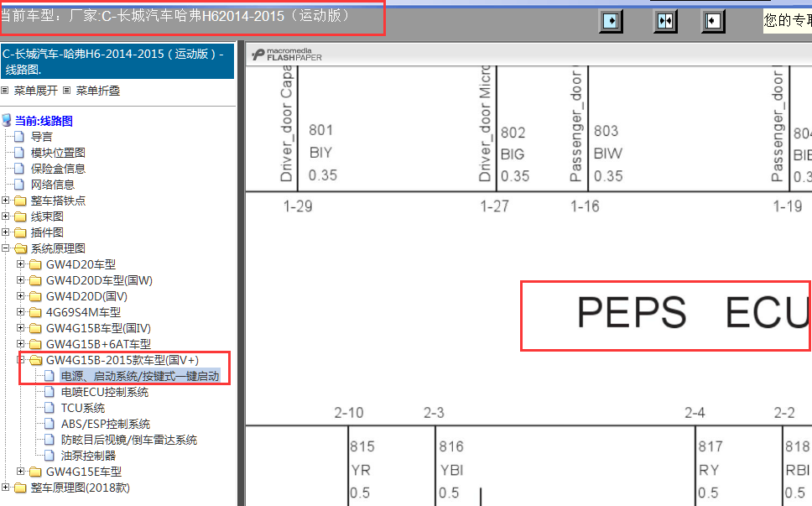This screenshot has width=812, height=506.
Task: Click the 线束图 folder icon
Action: coord(20,216)
